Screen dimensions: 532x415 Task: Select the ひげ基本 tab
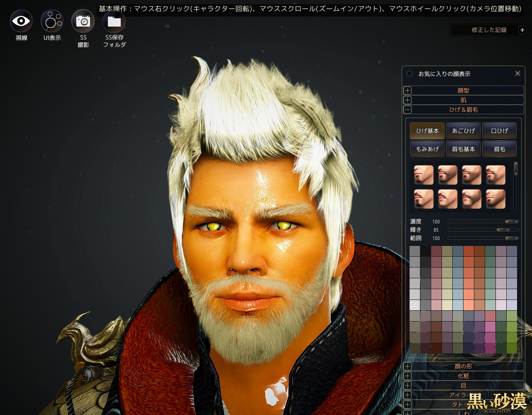(x=427, y=131)
